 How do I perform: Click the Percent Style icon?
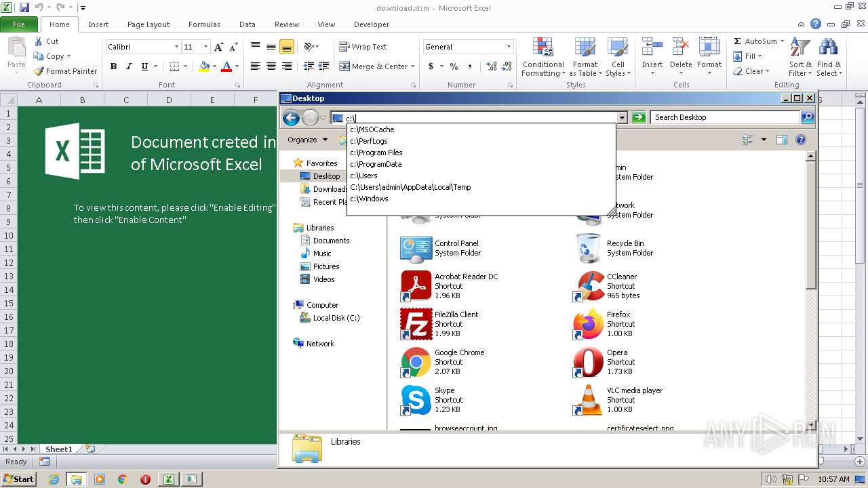tap(454, 66)
